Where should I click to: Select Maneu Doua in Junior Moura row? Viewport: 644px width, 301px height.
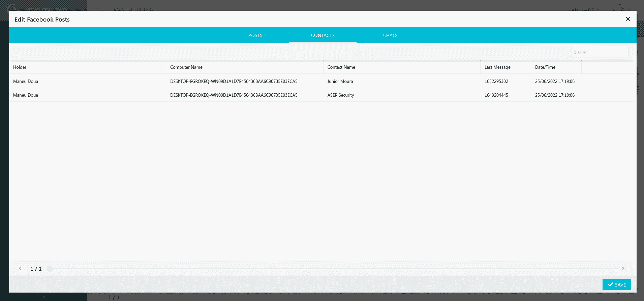click(x=26, y=81)
